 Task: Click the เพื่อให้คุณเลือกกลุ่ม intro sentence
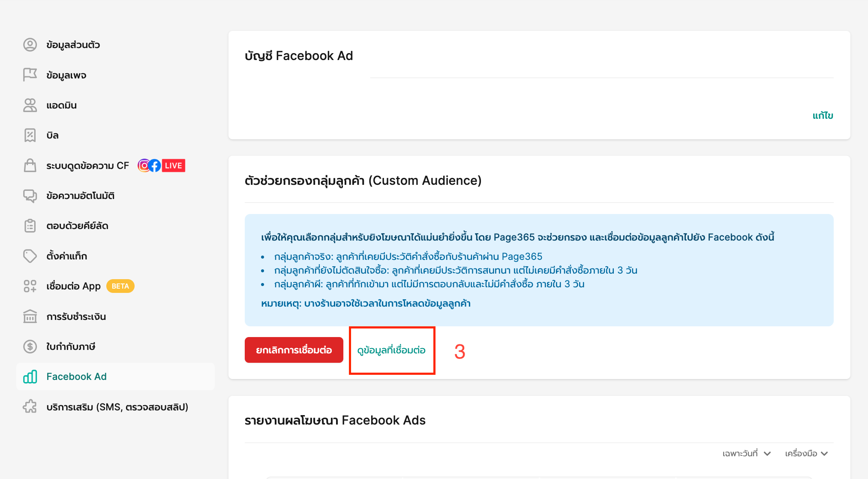pyautogui.click(x=518, y=237)
